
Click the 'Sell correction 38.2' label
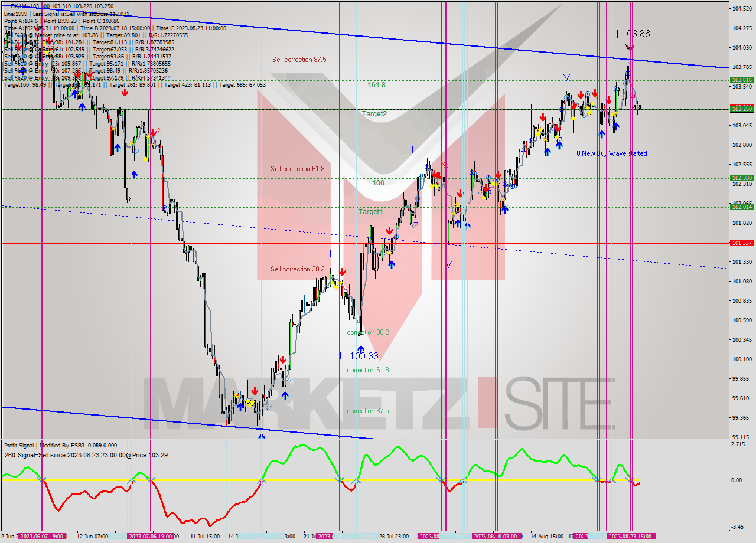[298, 269]
